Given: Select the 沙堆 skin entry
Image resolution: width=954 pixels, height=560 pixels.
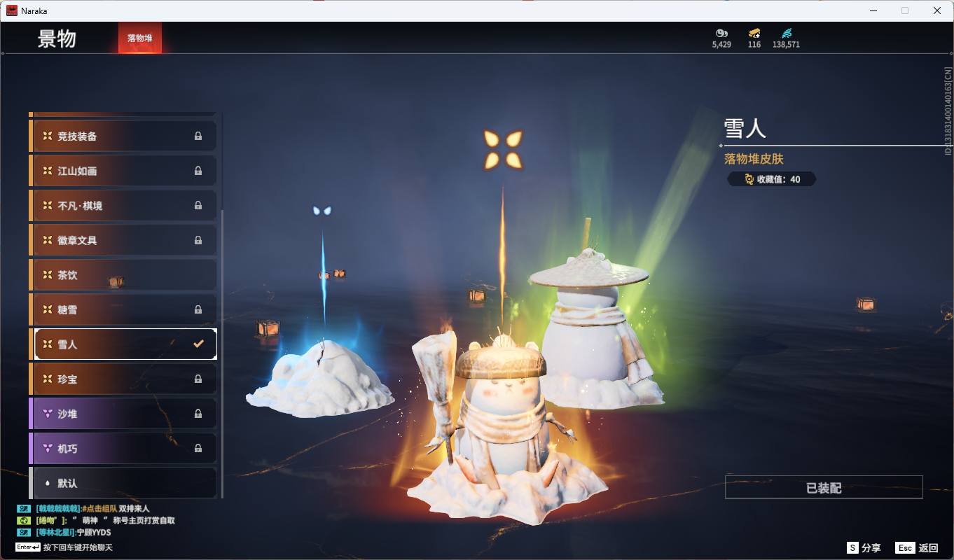Looking at the screenshot, I should (123, 414).
